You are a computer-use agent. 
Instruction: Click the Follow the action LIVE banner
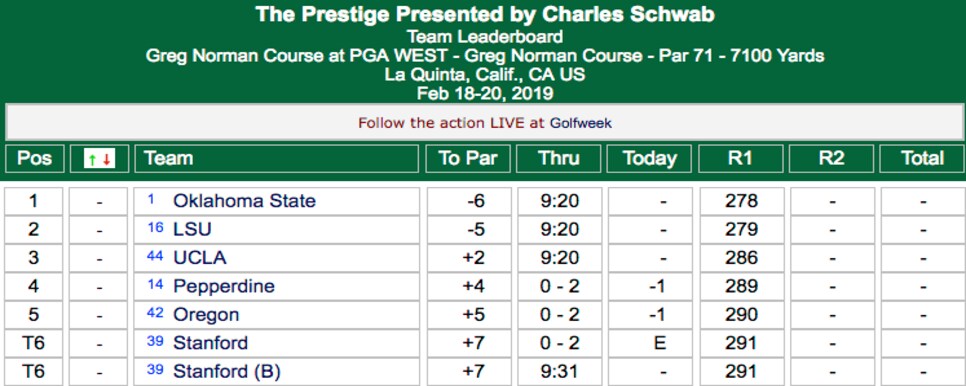coord(485,123)
